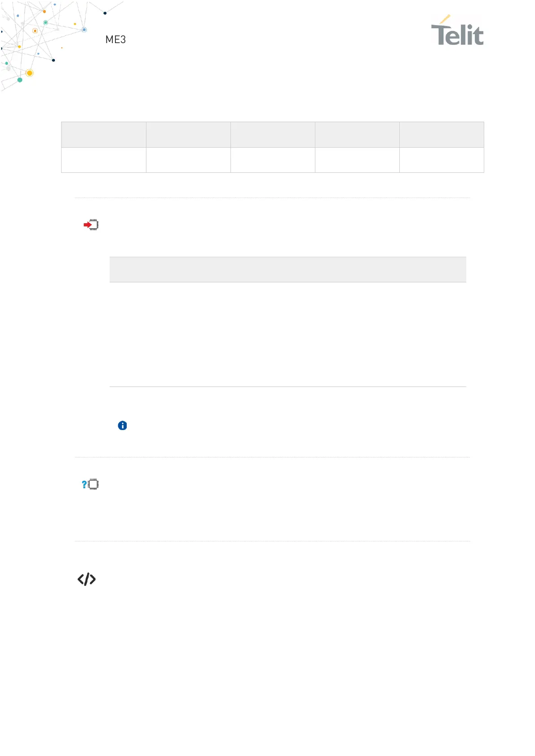Screen dimensions: 535x756
Task: Click the blue ringed dot in header graphic
Action: pyautogui.click(x=84, y=30)
